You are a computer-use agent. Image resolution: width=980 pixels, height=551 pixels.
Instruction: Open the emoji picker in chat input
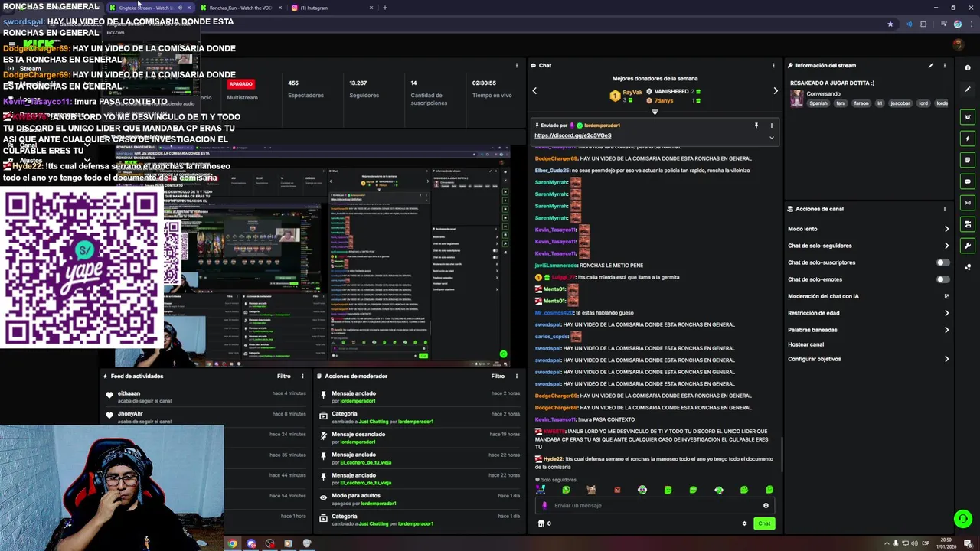[x=766, y=505]
